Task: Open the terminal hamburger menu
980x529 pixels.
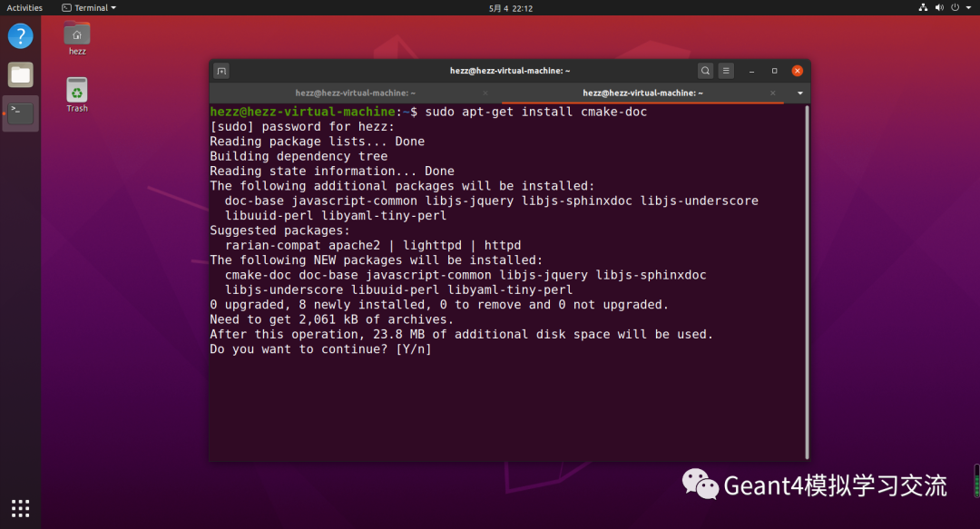Action: (726, 71)
